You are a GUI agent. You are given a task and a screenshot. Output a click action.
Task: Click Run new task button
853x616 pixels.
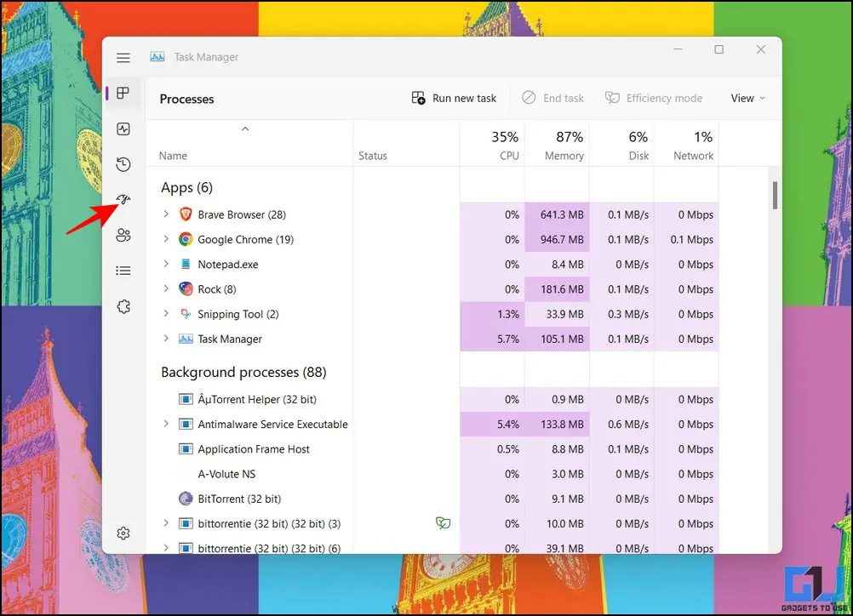(454, 99)
